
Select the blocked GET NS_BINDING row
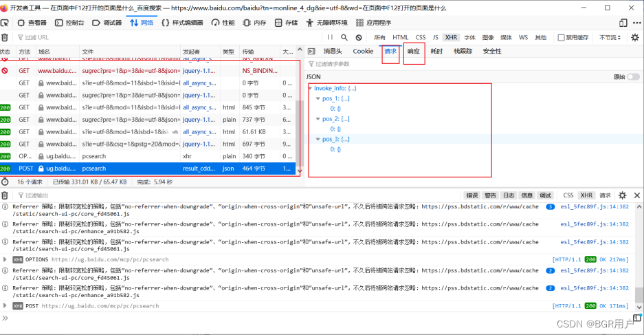(148, 71)
